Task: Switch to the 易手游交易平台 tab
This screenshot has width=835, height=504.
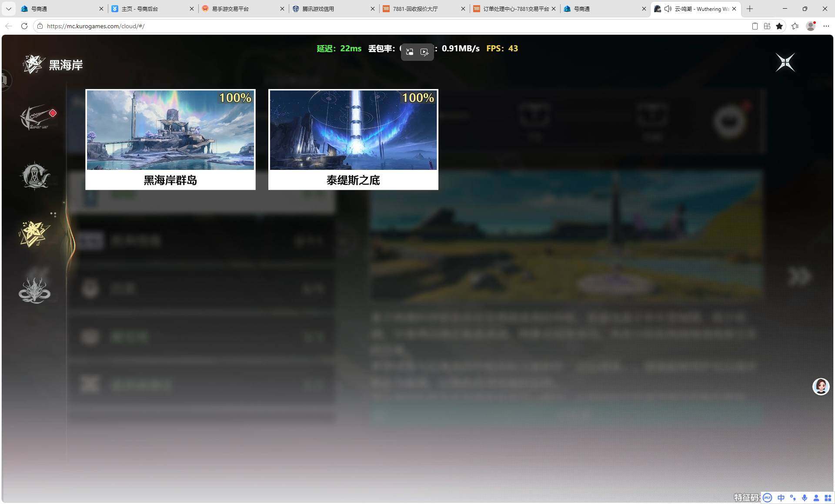Action: [242, 9]
